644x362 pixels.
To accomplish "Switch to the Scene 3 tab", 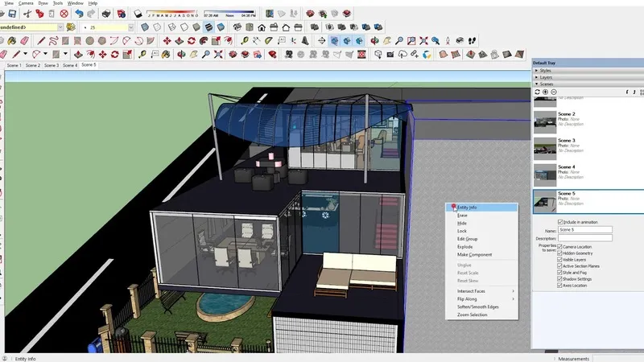I will (51, 65).
